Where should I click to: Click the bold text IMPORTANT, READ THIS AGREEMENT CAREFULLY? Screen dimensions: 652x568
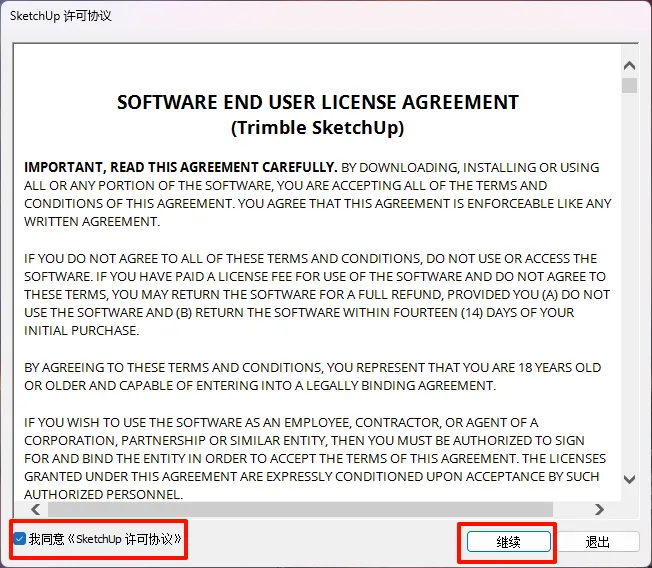point(180,167)
